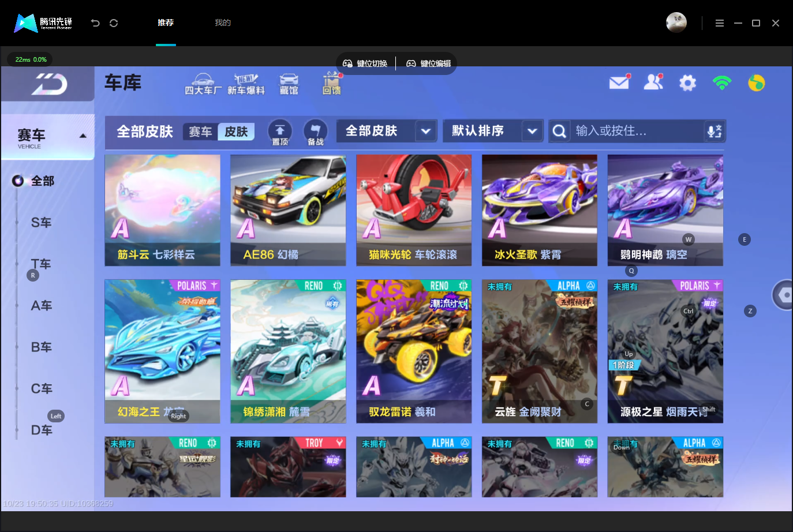The image size is (793, 532).
Task: Select the 云旌 金阙聚财 skin card
Action: [540, 351]
